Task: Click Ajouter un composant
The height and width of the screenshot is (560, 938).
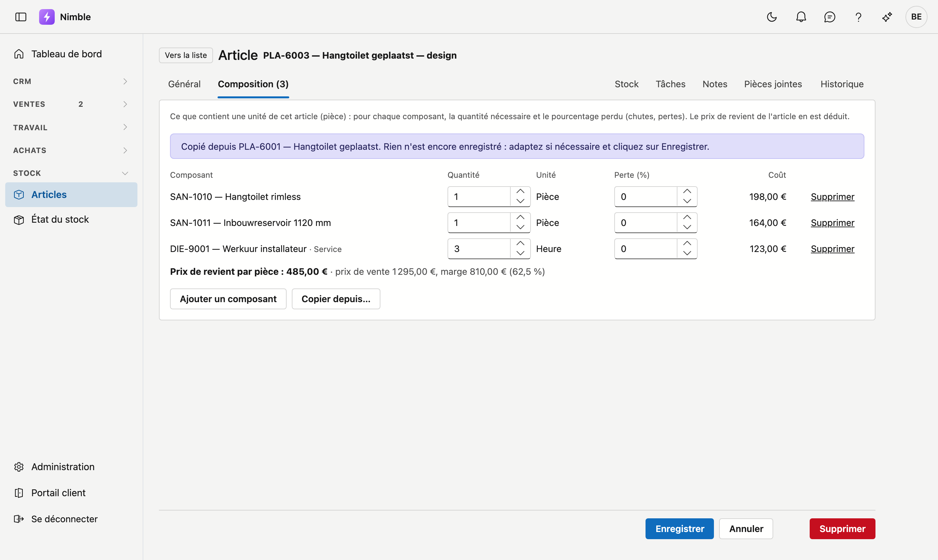Action: click(228, 299)
